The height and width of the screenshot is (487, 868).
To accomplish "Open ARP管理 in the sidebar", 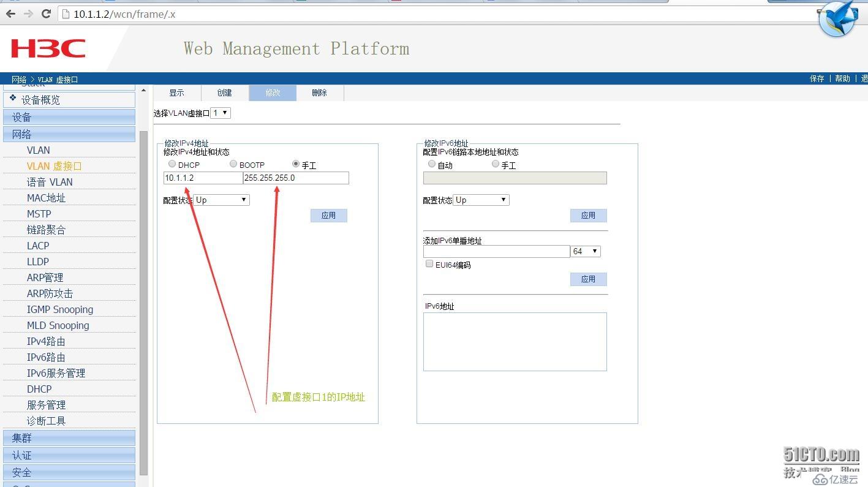I will (45, 277).
